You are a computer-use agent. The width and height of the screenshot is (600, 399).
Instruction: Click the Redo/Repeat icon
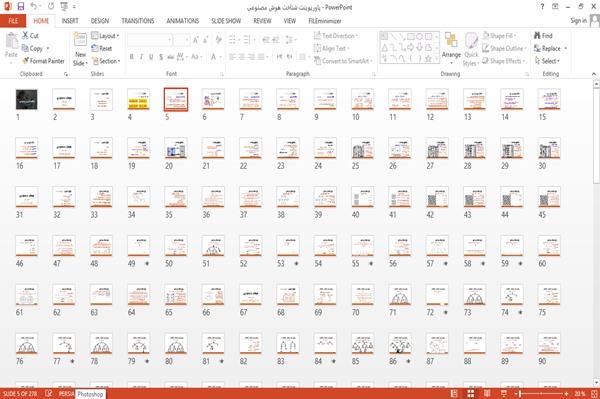pos(51,7)
